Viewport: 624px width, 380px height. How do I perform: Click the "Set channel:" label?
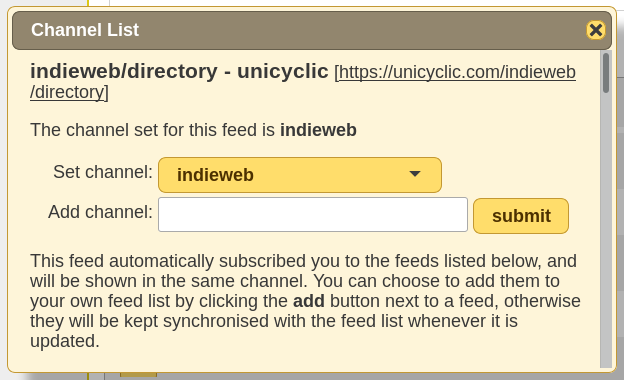pos(103,172)
